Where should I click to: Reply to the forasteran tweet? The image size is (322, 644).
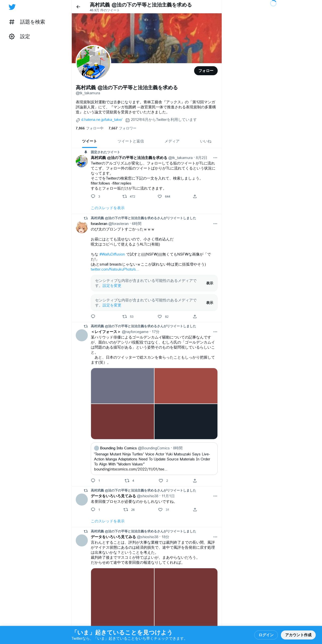coord(93,316)
